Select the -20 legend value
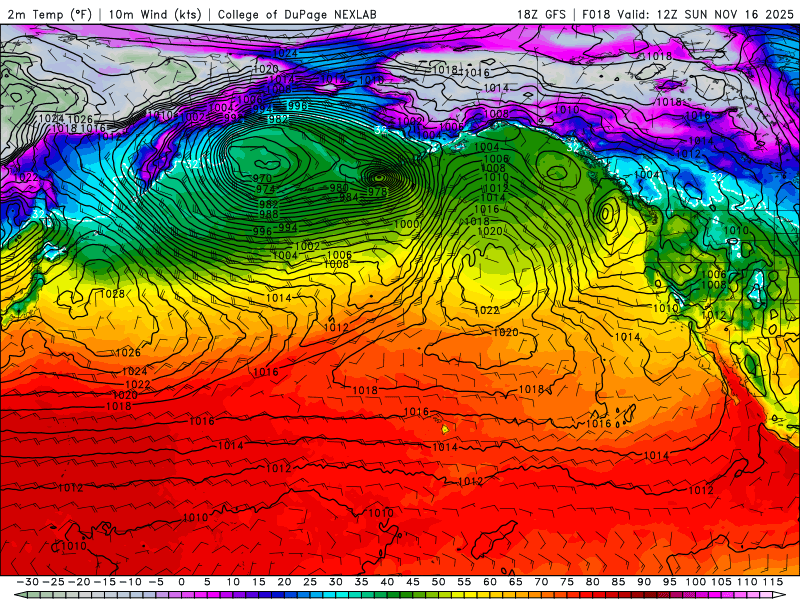This screenshot has height=600, width=800. [x=79, y=582]
